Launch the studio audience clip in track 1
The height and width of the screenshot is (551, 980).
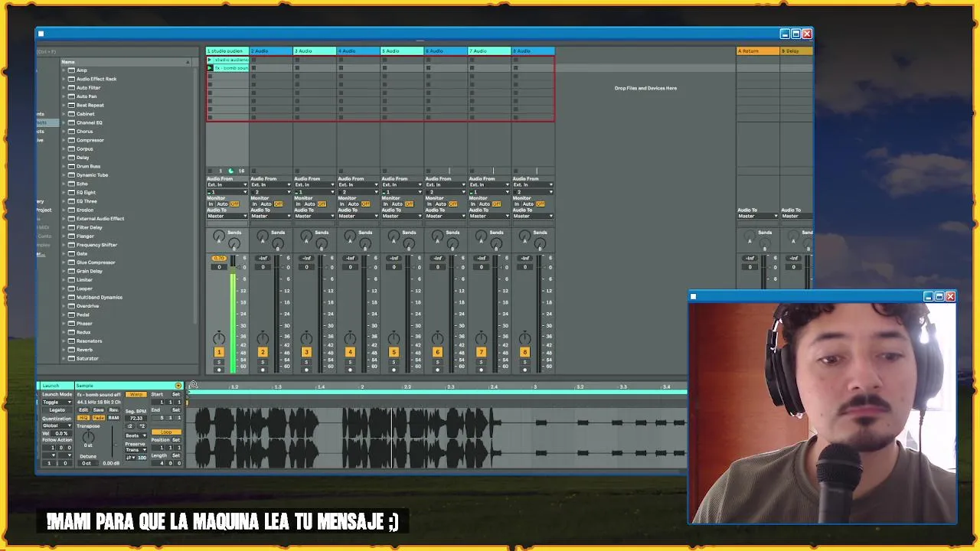pyautogui.click(x=210, y=60)
